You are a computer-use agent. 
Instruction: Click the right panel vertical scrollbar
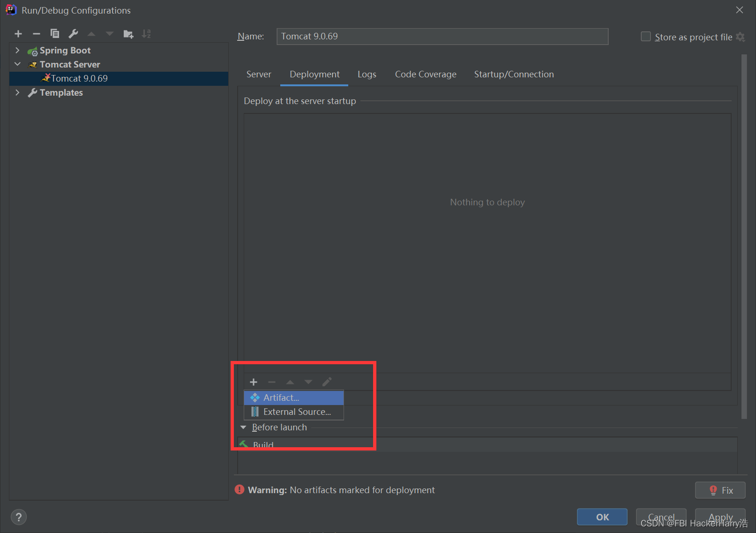point(744,237)
